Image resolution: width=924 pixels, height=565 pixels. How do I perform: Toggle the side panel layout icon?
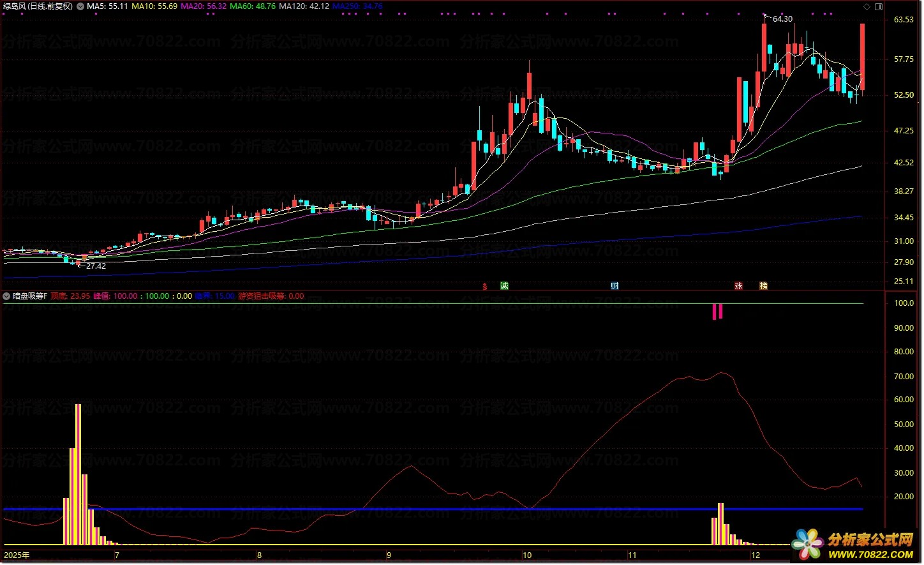coord(878,6)
